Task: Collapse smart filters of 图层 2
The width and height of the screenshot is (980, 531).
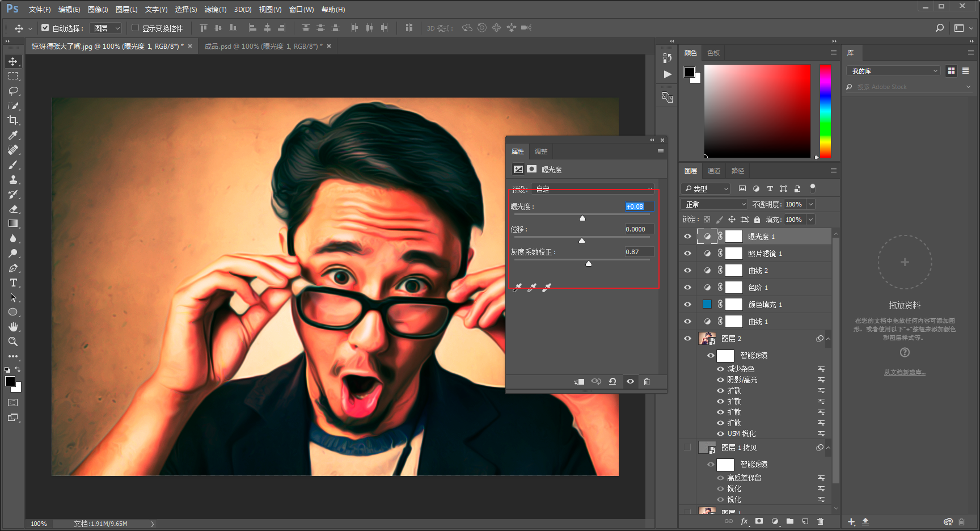Action: [x=828, y=339]
